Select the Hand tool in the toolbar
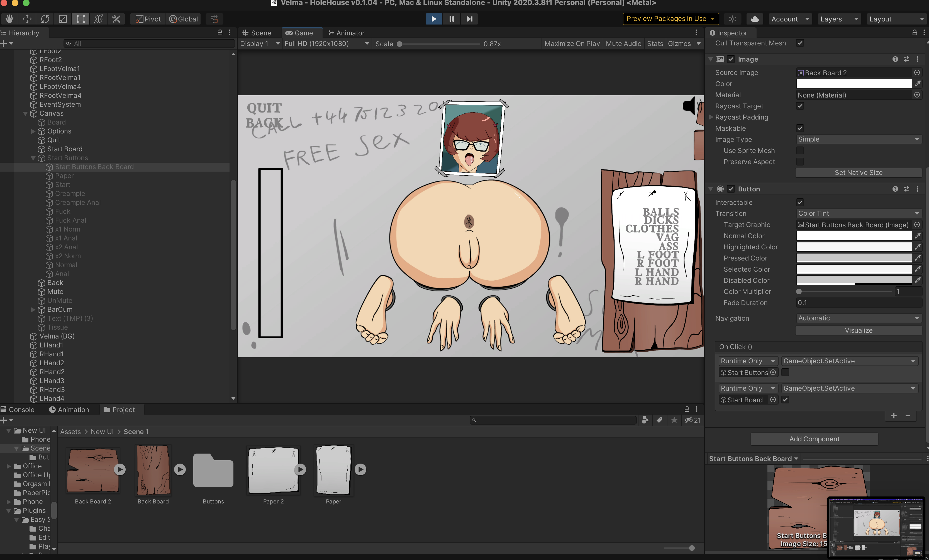929x560 pixels. click(x=9, y=19)
